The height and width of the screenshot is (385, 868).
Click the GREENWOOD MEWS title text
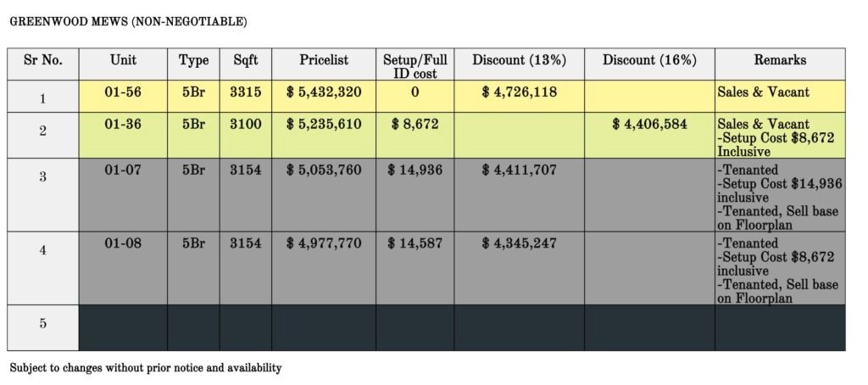tap(129, 21)
